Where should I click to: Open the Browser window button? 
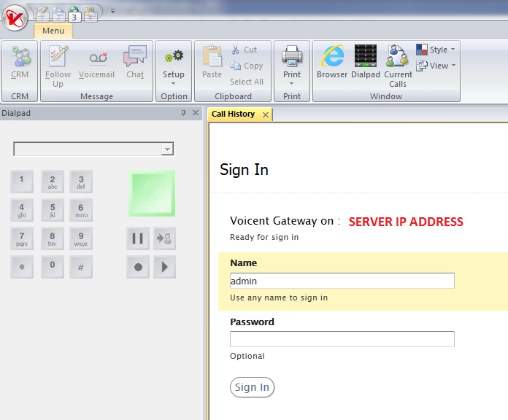click(x=332, y=62)
